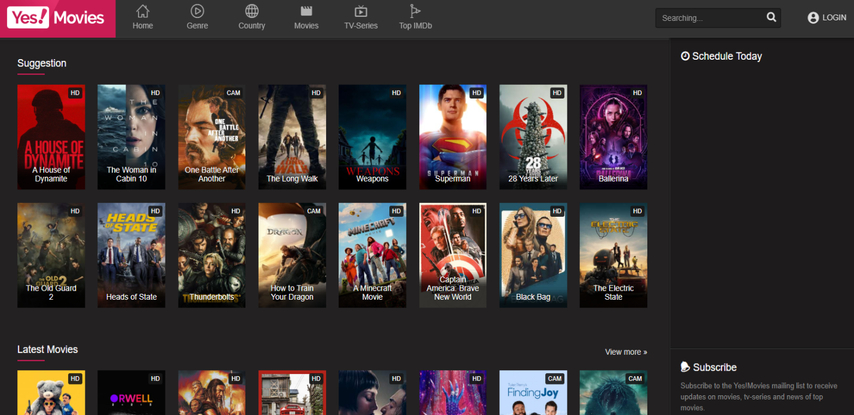854x415 pixels.
Task: Open The Long Walk poster
Action: (292, 137)
